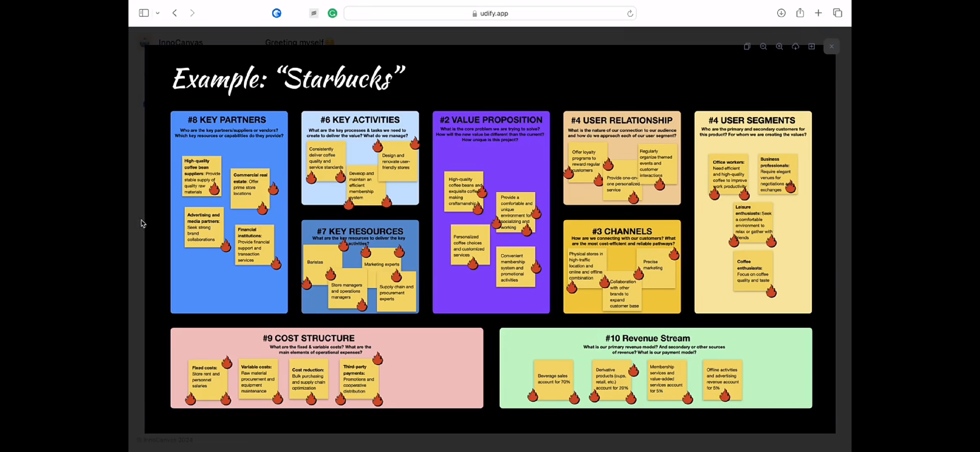This screenshot has width=980, height=452.
Task: Open a new tab
Action: [818, 13]
